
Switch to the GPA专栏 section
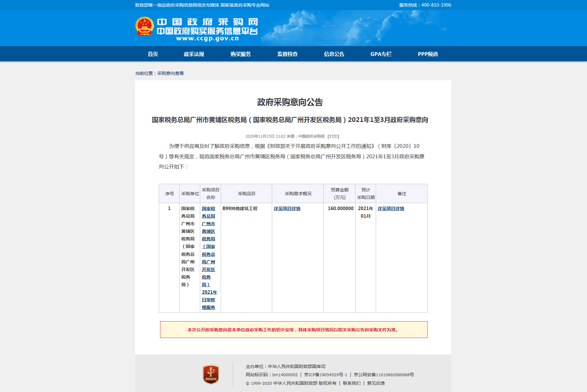(381, 54)
